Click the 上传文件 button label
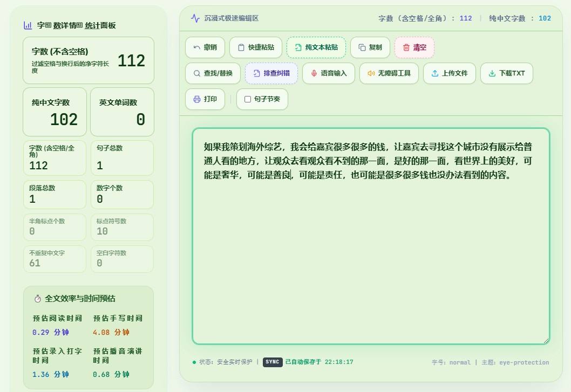This screenshot has height=392, width=571. [455, 73]
